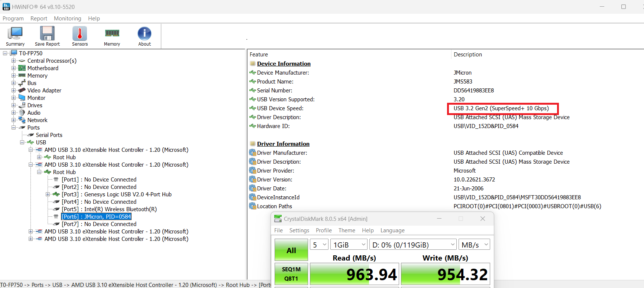This screenshot has width=644, height=288.
Task: Click the SEQ1M Q8T1 test button
Action: tap(291, 274)
